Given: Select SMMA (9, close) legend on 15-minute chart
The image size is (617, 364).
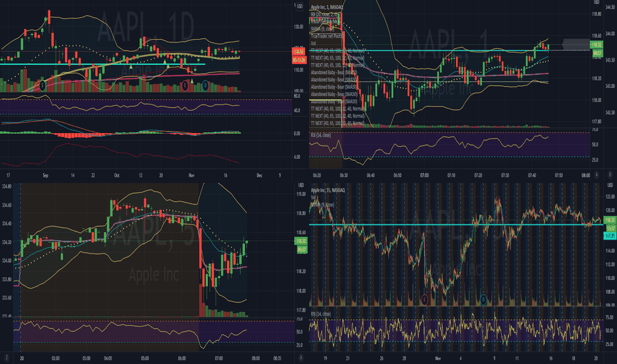Looking at the screenshot, I should pyautogui.click(x=322, y=205).
